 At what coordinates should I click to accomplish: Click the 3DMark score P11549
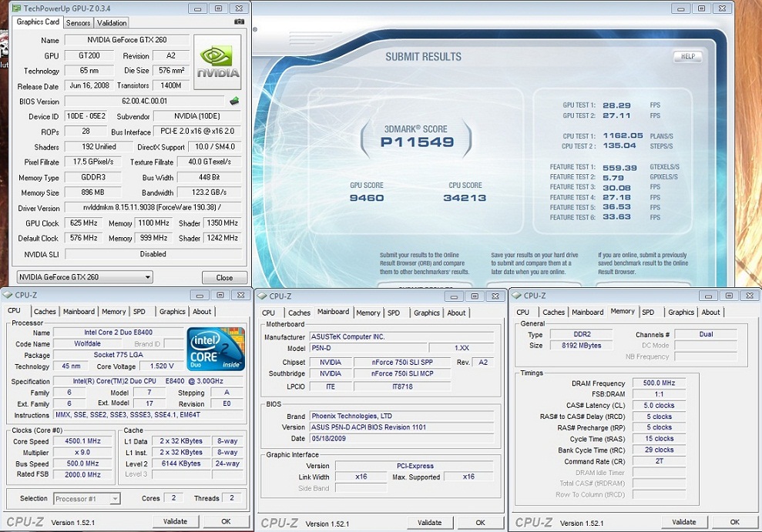tap(417, 142)
